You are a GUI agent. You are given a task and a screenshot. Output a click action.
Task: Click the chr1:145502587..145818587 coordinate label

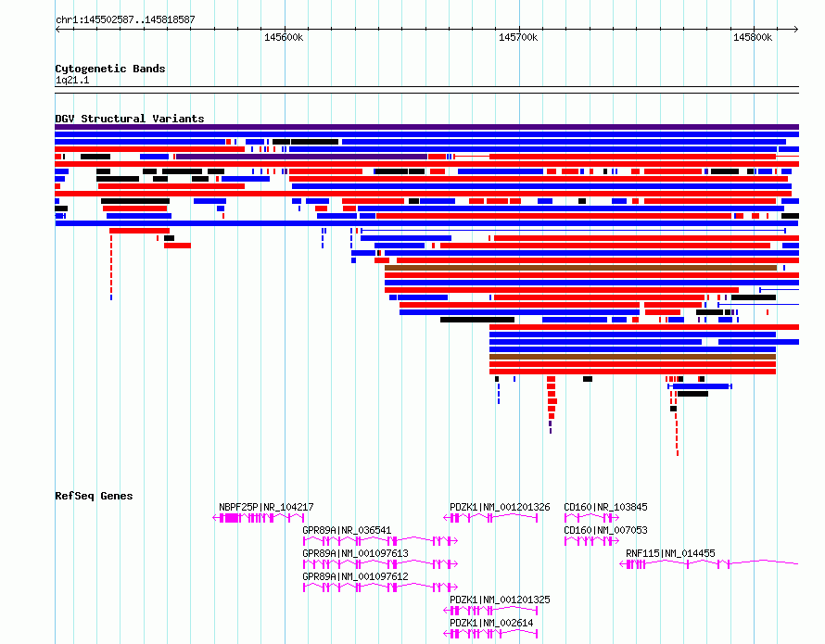[125, 19]
